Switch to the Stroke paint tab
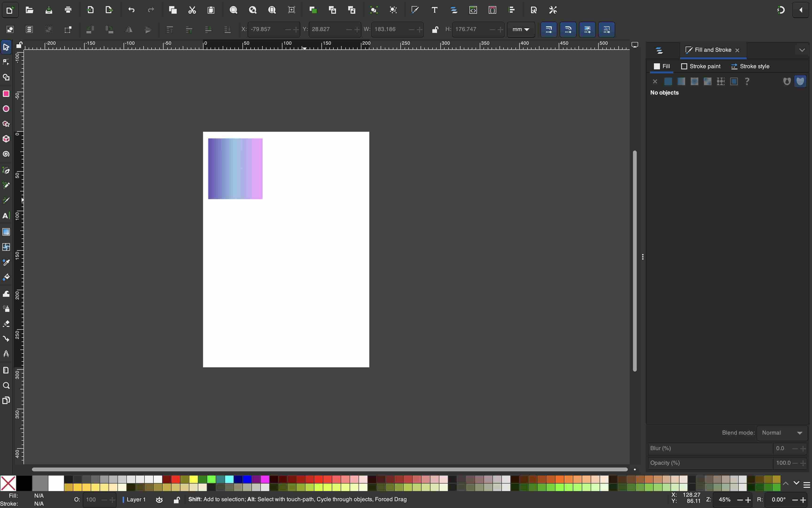 click(701, 66)
